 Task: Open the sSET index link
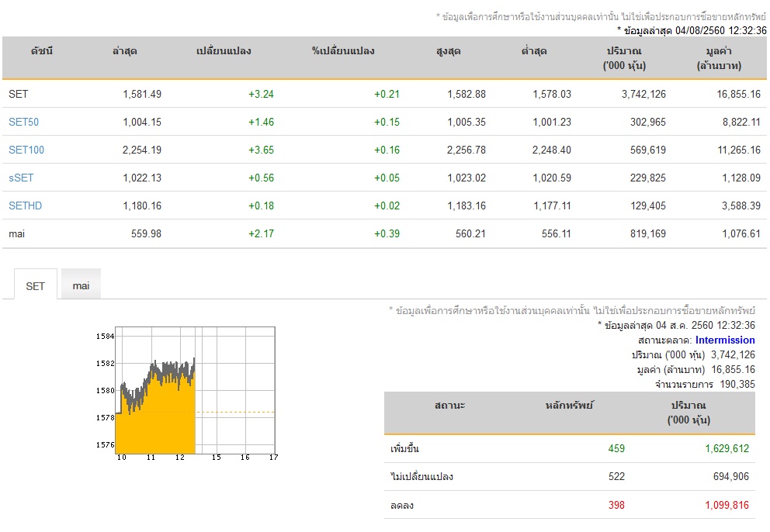pos(21,178)
